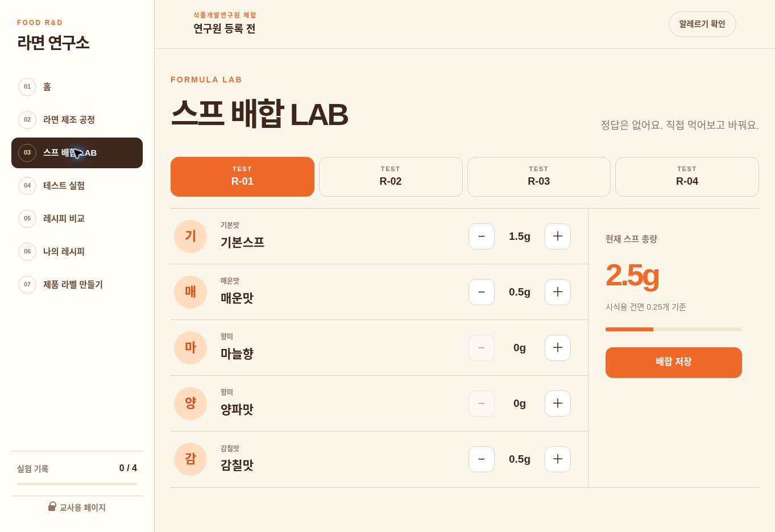
Task: Select the 감 round ingredient icon
Action: tap(190, 459)
